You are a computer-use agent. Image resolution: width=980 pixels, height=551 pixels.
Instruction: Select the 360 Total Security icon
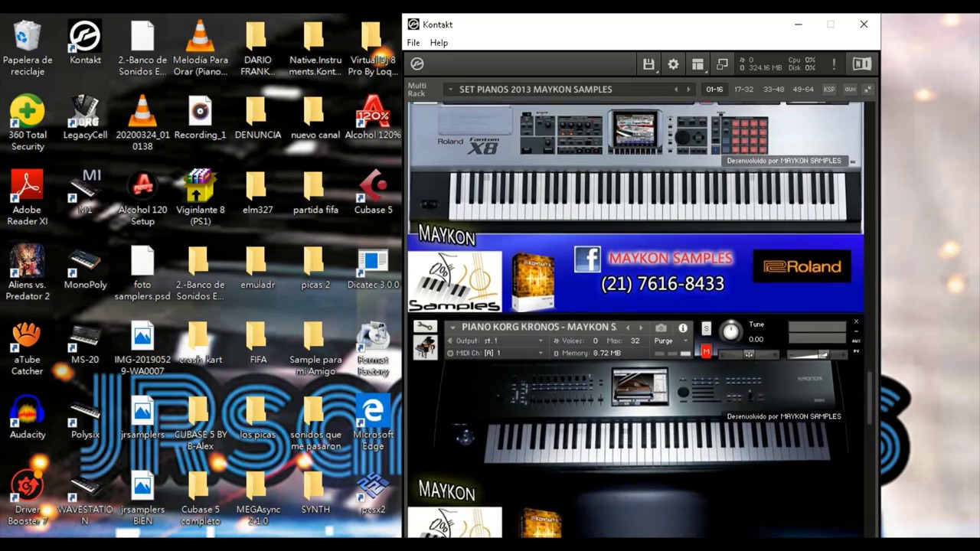pos(28,123)
